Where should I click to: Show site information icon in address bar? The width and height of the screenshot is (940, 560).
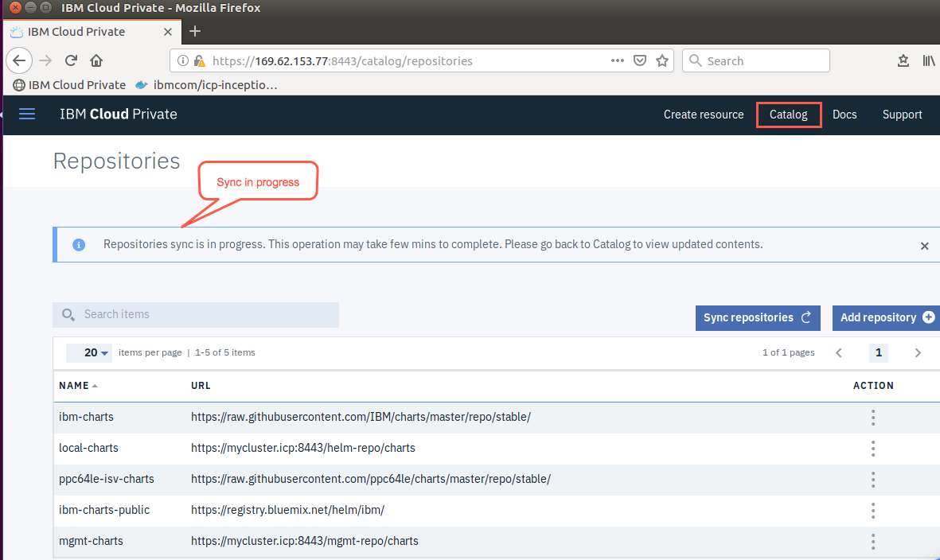[x=183, y=60]
